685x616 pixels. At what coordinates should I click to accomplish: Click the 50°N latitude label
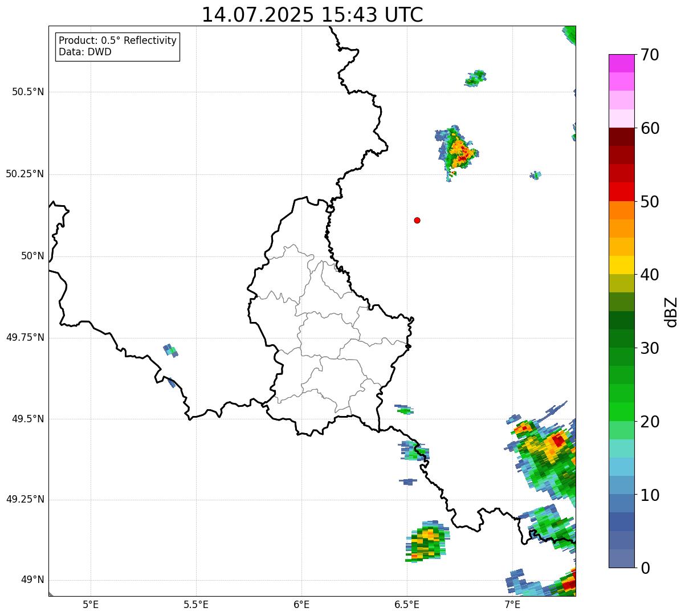tap(32, 256)
